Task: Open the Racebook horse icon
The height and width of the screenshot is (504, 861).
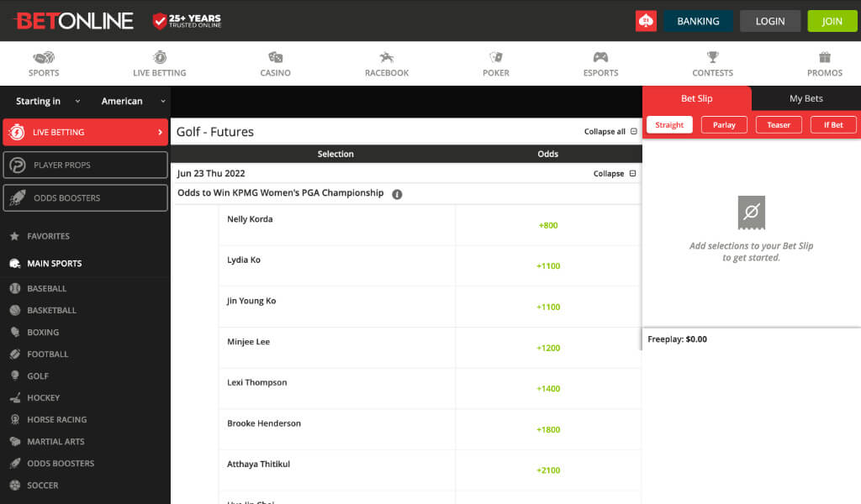Action: (387, 57)
